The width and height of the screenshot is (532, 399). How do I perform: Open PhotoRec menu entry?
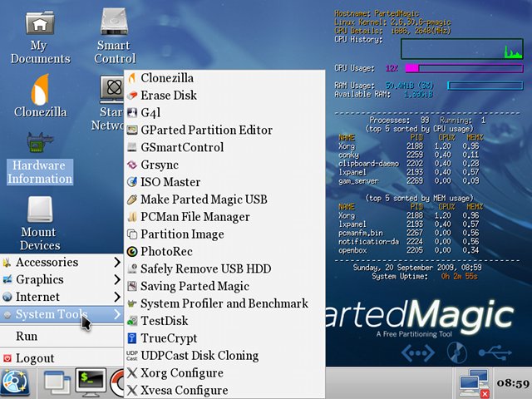(224, 251)
